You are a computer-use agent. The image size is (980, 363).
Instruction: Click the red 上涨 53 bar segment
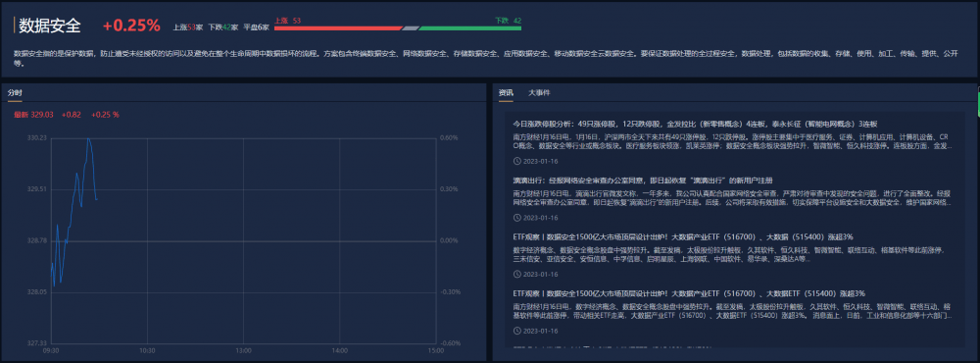pos(339,27)
